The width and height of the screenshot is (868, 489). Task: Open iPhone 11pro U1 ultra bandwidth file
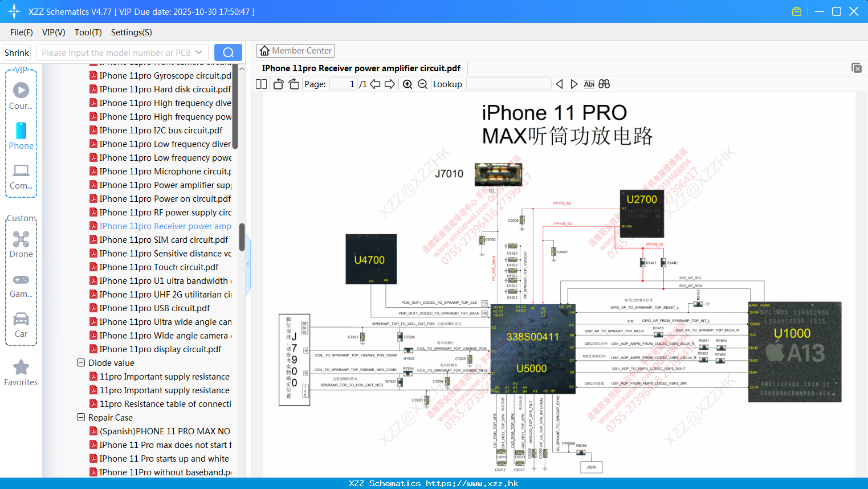pos(161,280)
